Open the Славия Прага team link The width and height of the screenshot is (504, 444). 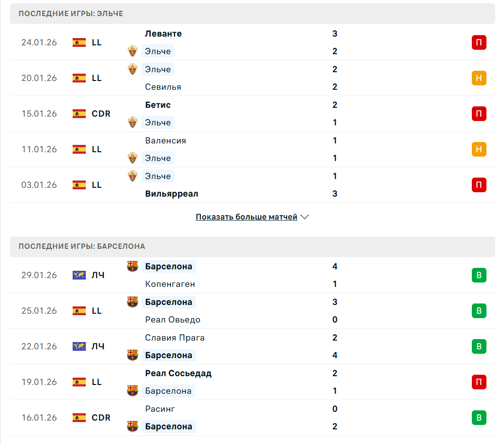point(174,338)
